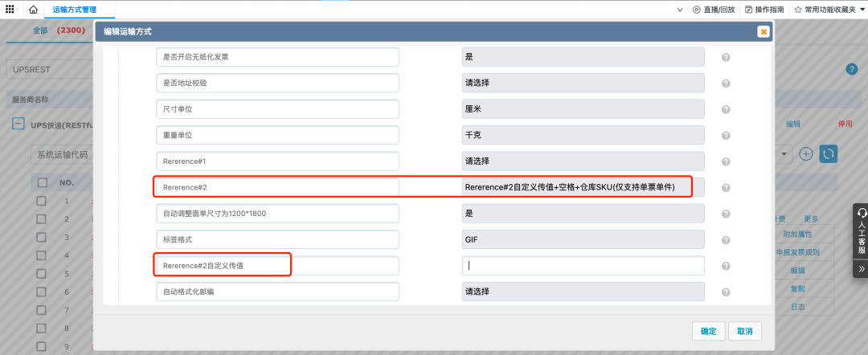868x355 pixels.
Task: Tick checkbox for row 6
Action: coord(42,292)
